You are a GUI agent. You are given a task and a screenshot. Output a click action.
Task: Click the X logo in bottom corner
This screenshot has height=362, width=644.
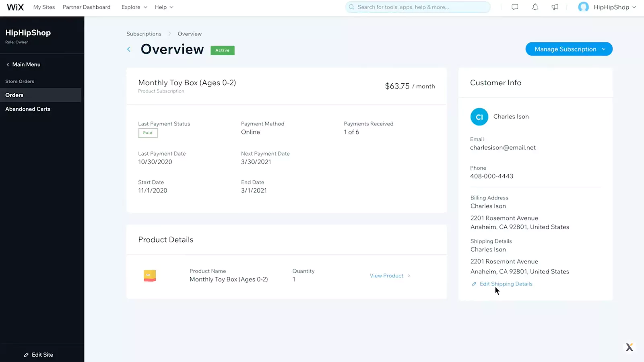(x=630, y=347)
